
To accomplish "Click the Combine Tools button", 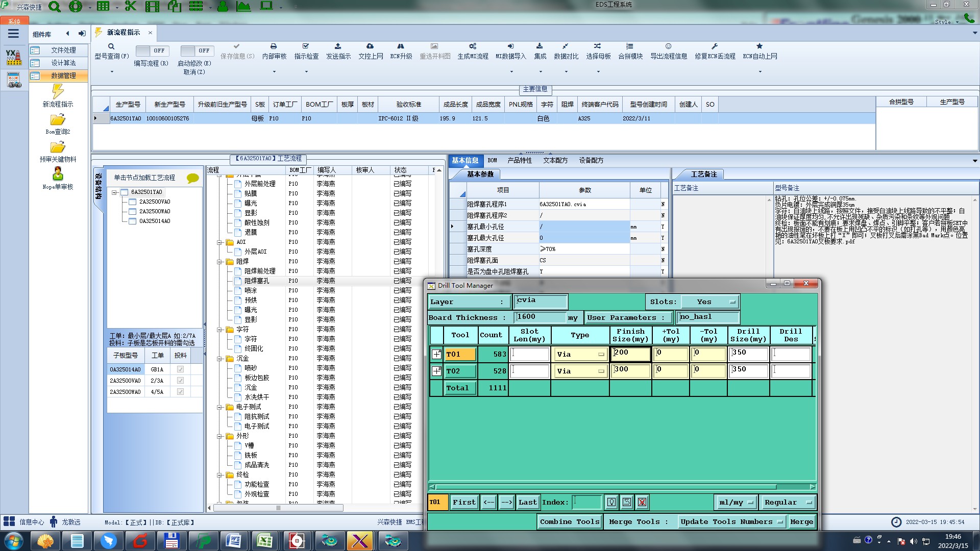I will (x=570, y=522).
